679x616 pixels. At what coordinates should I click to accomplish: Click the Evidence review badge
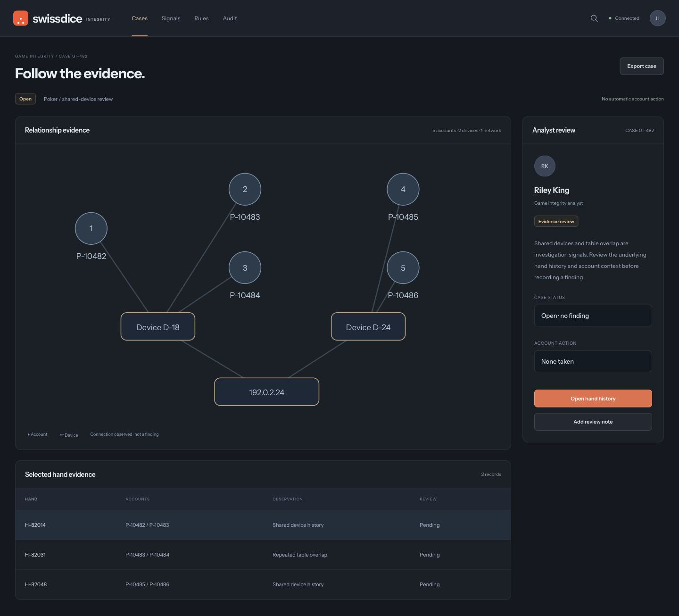(x=556, y=221)
